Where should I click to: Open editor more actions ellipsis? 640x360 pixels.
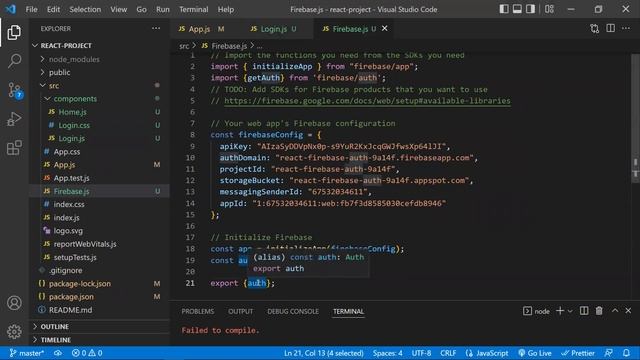pos(626,28)
